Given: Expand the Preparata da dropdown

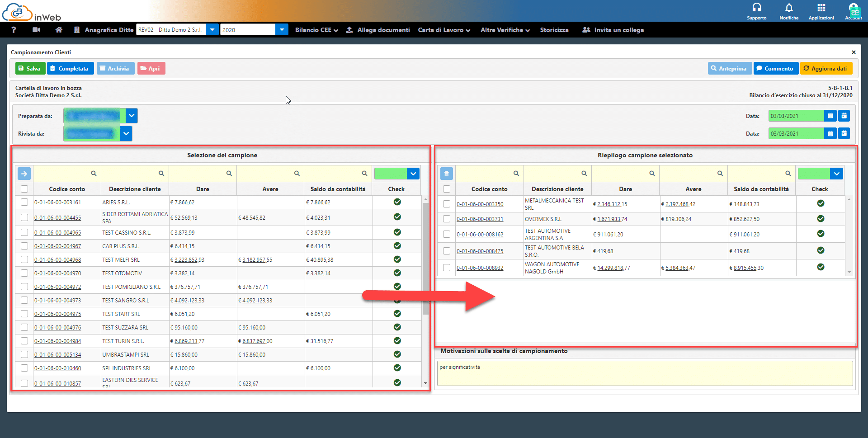Looking at the screenshot, I should point(132,116).
